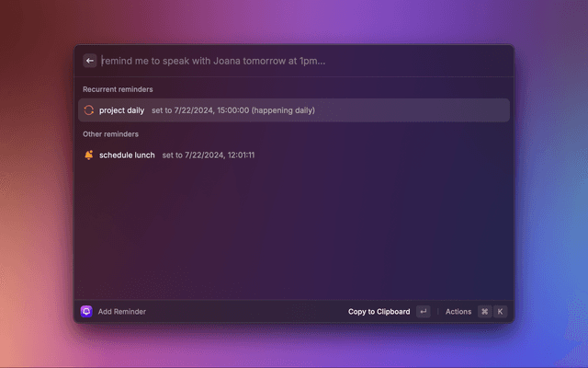Click the desktop wallpaper outside the window
This screenshot has width=588, height=368.
37,184
